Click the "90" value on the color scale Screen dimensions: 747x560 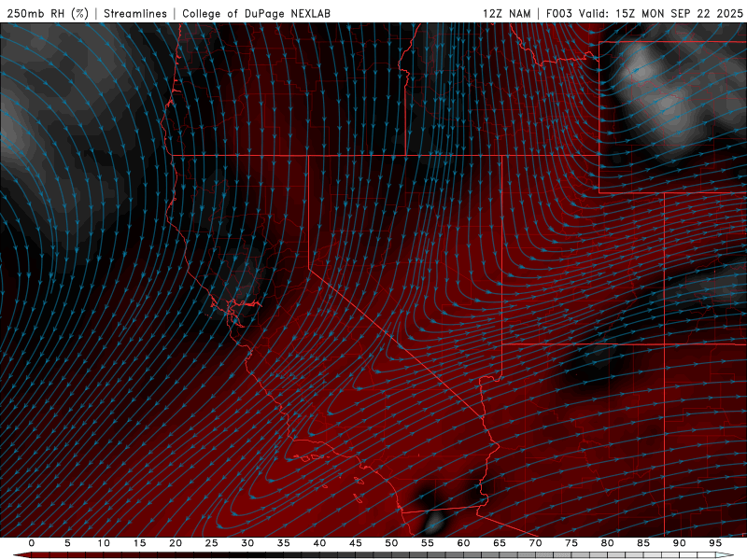tap(680, 543)
